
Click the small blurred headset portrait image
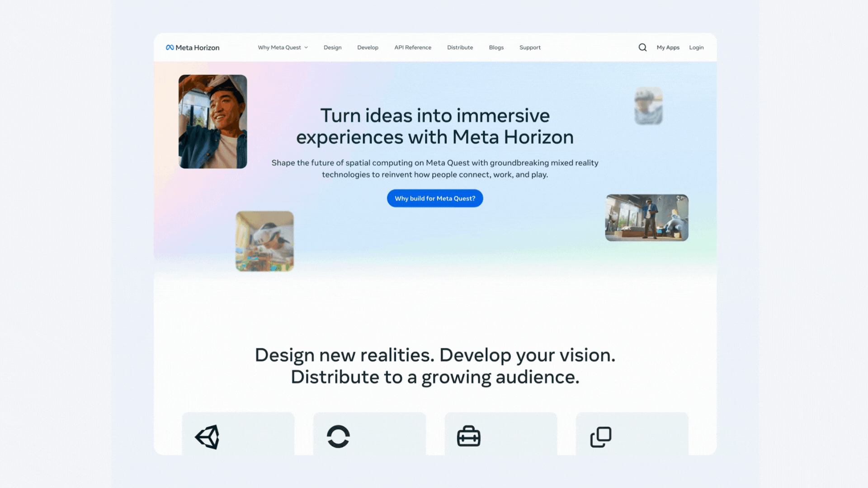pyautogui.click(x=648, y=106)
